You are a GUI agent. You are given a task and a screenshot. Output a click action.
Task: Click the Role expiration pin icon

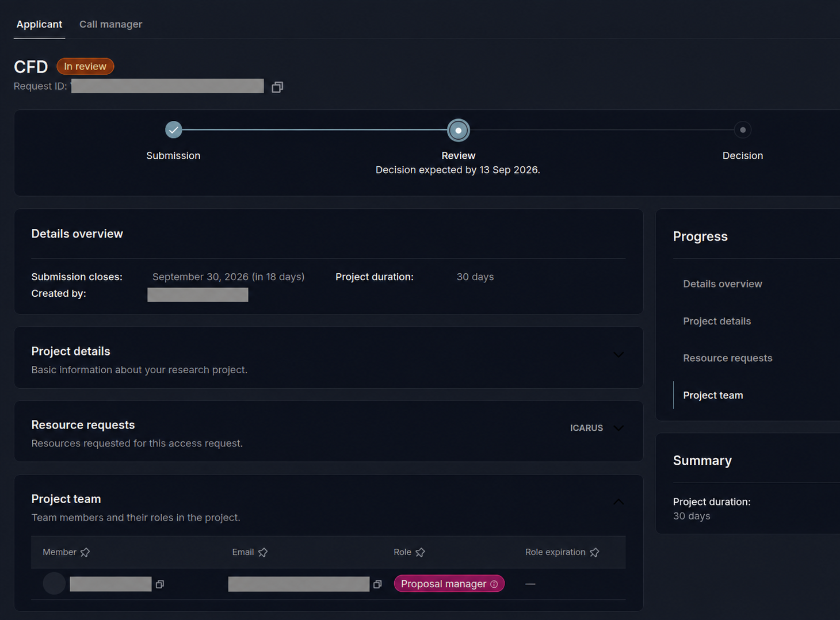pos(594,552)
